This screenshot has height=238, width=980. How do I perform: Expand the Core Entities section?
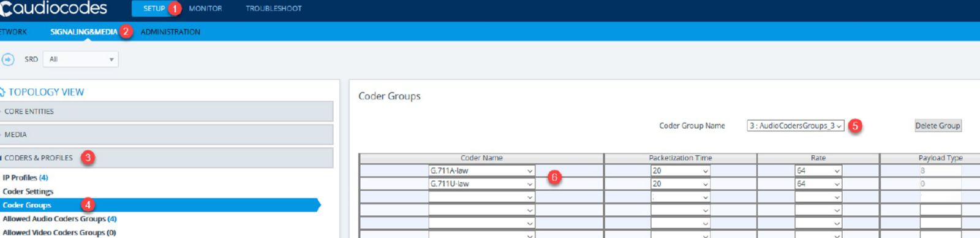point(167,112)
